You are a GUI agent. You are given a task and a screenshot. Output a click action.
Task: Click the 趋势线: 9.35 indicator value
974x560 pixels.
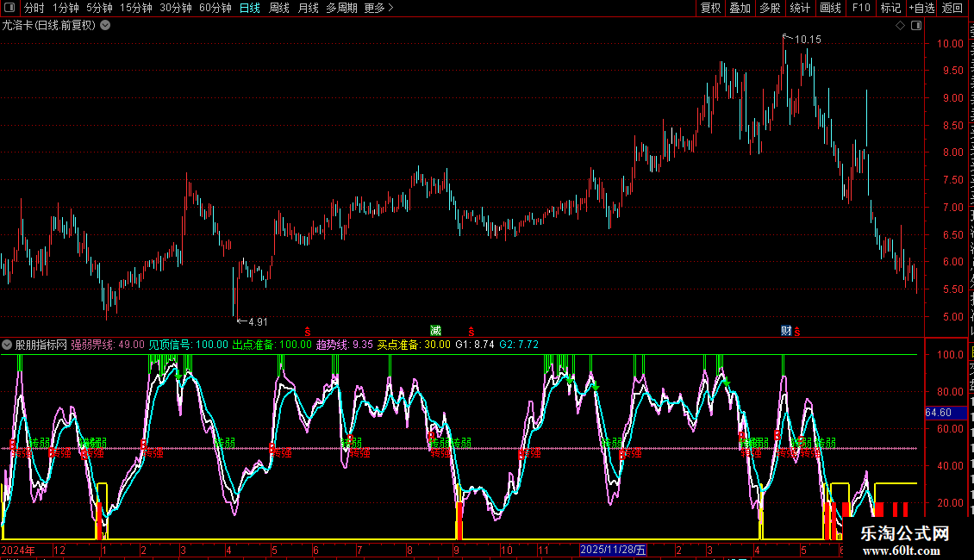(x=345, y=345)
